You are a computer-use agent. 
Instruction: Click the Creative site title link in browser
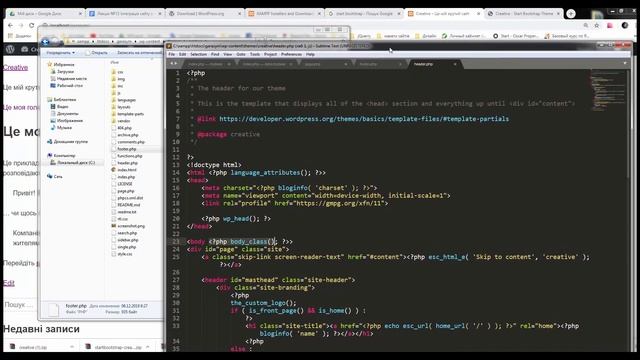[16, 67]
